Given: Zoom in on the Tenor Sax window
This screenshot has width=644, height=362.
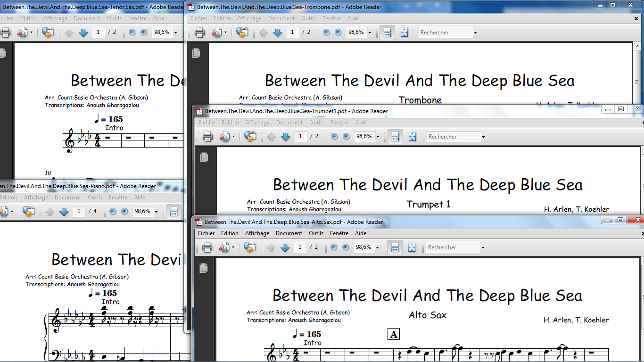Looking at the screenshot, I should click(144, 33).
